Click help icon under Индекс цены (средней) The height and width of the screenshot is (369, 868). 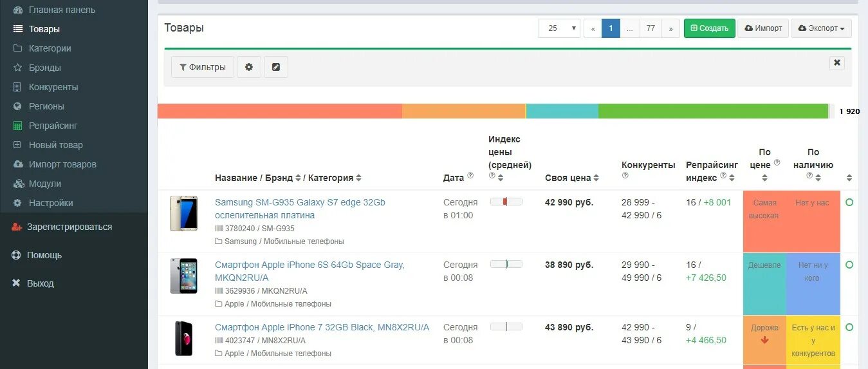492,175
